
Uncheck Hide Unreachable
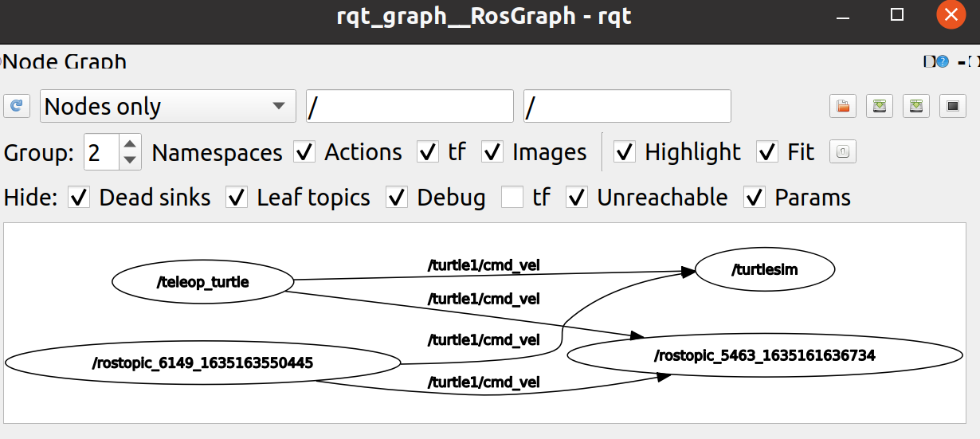[x=577, y=197]
